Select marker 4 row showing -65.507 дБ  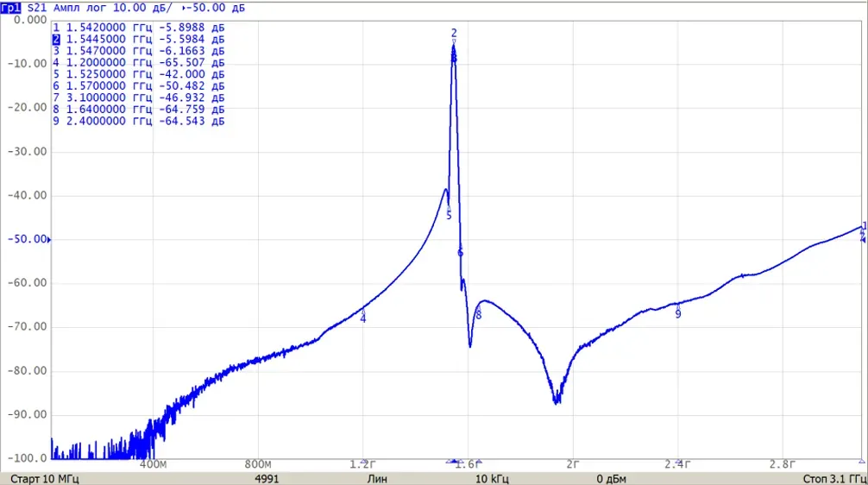pyautogui.click(x=138, y=62)
